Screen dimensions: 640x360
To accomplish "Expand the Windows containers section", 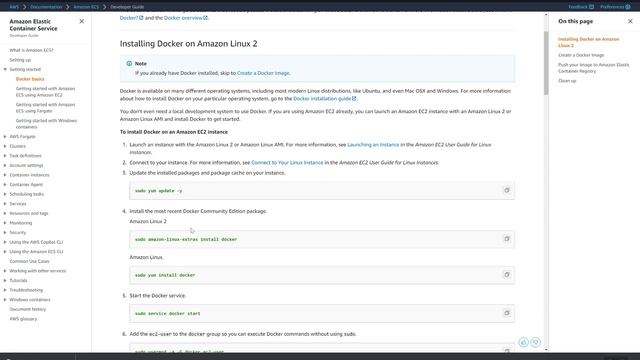I will pos(5,300).
